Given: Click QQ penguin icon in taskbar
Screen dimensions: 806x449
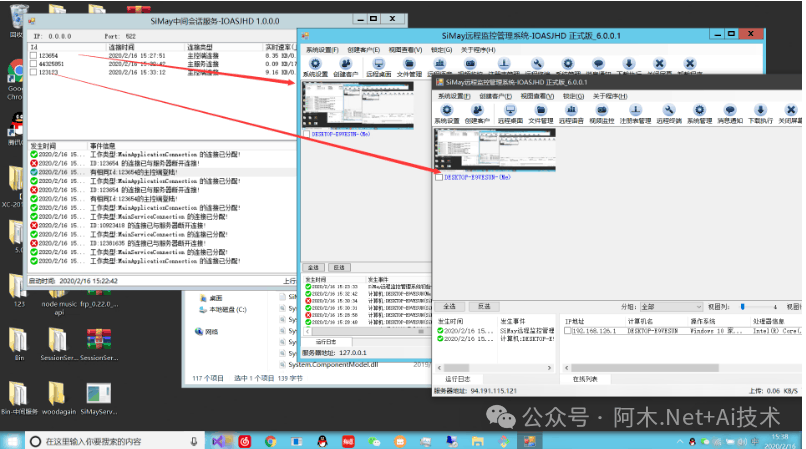Looking at the screenshot, I should point(322,441).
